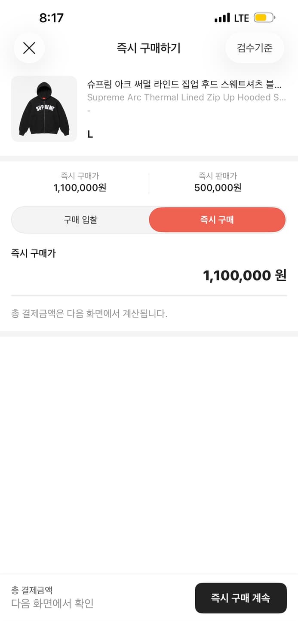Switch to the 구매 입찰 bid option
The image size is (298, 644).
tap(80, 219)
